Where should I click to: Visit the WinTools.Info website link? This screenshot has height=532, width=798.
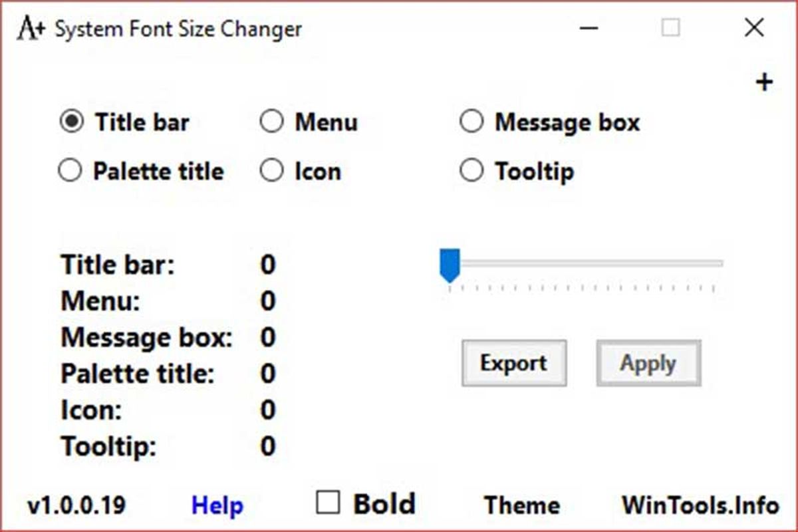[x=700, y=505]
